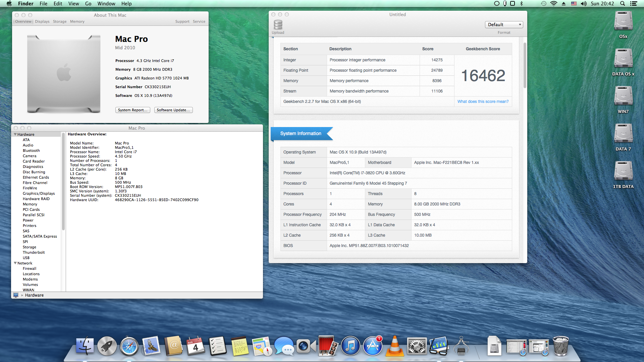Open the Default format dropdown

click(x=504, y=24)
